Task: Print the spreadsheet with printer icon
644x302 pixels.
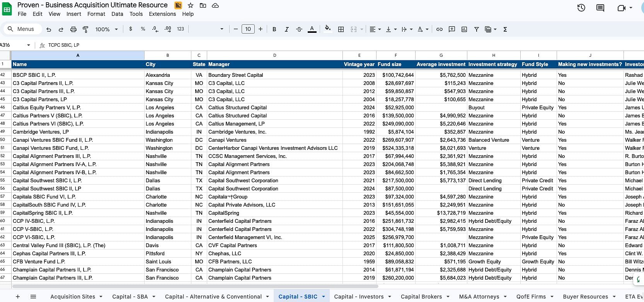Action: 73,29
